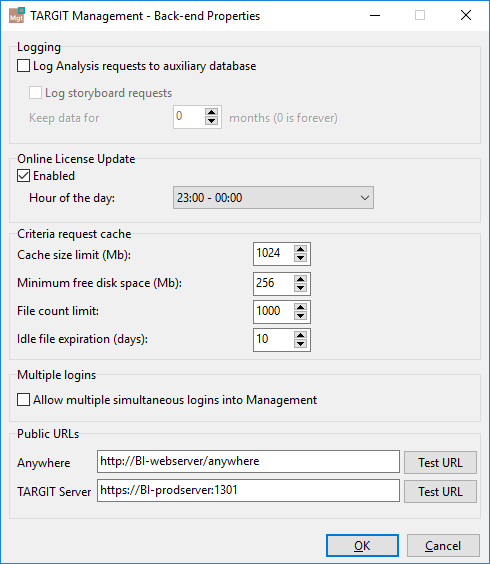The image size is (490, 564).
Task: Open the Hour of the day dropdown
Action: [273, 197]
